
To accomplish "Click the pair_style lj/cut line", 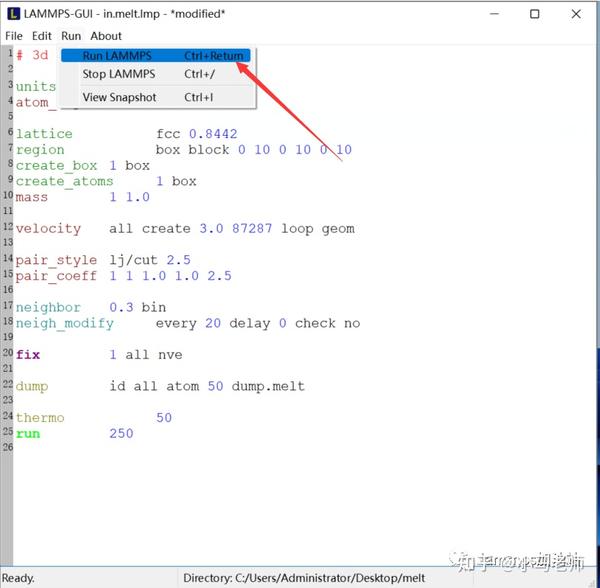I will (x=103, y=260).
